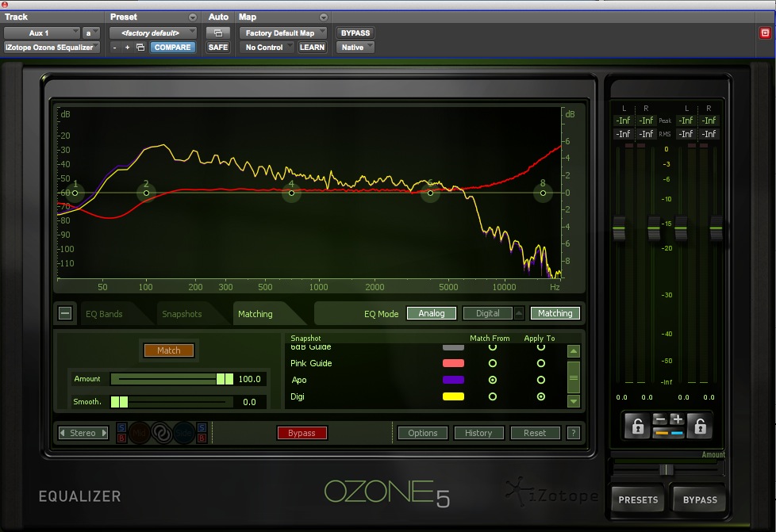
Task: Toggle the right padlock under the meters
Action: (701, 426)
